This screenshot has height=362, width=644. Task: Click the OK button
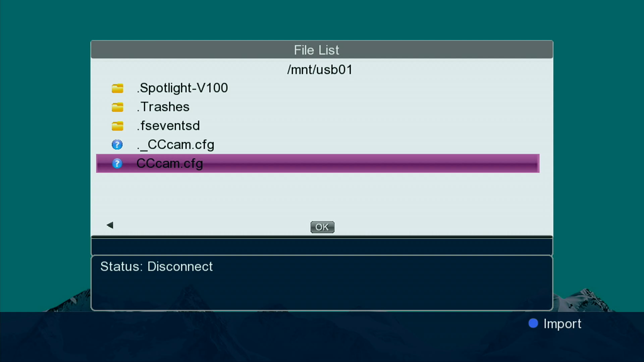click(x=322, y=227)
